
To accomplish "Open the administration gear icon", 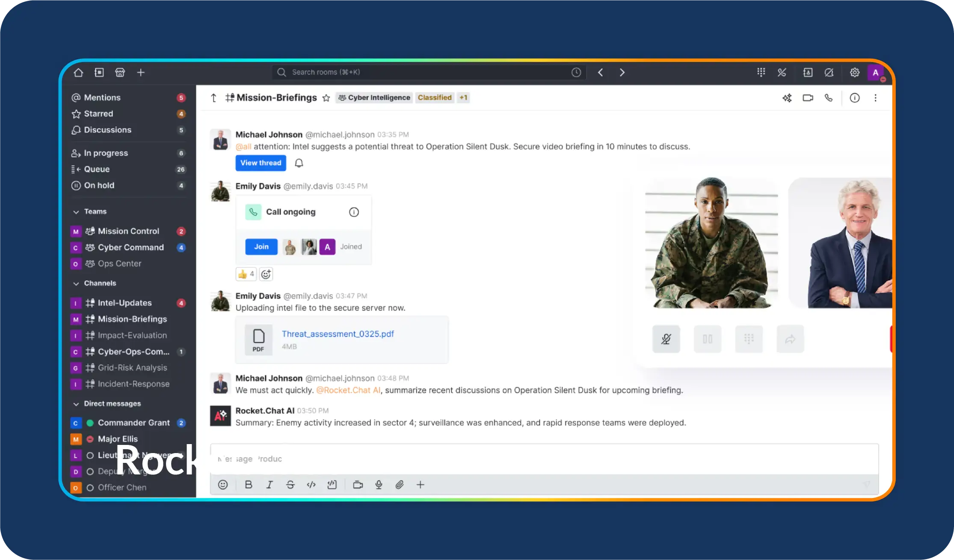I will coord(854,73).
